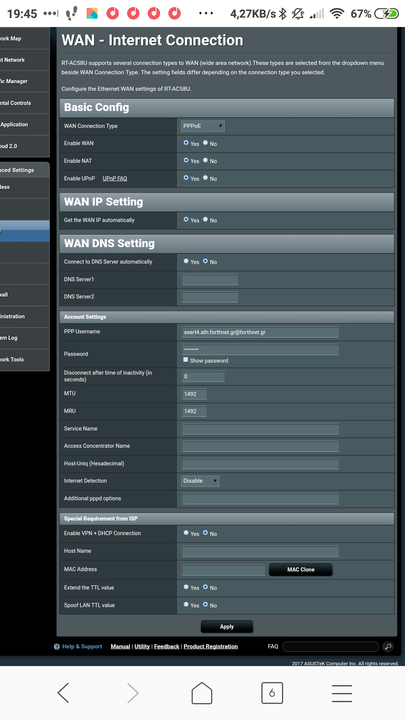This screenshot has height=720, width=405.
Task: Click the Additional pppd options field
Action: point(260,499)
